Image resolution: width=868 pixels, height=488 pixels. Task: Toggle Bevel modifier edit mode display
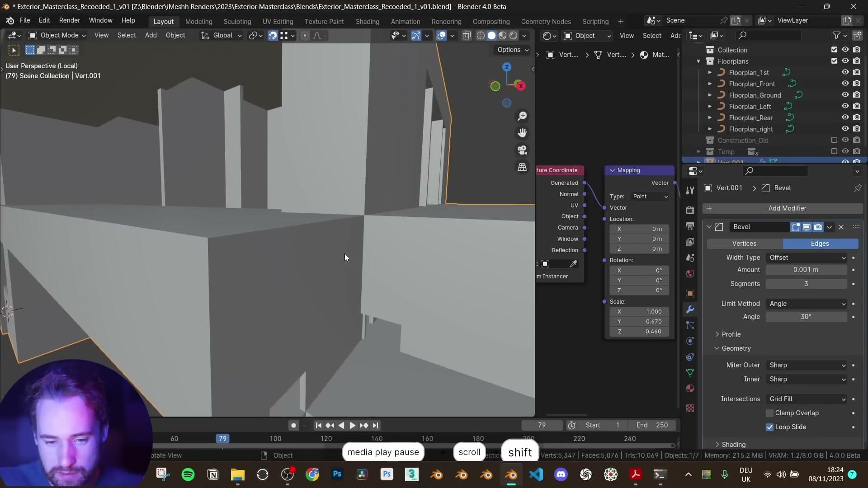pos(795,227)
